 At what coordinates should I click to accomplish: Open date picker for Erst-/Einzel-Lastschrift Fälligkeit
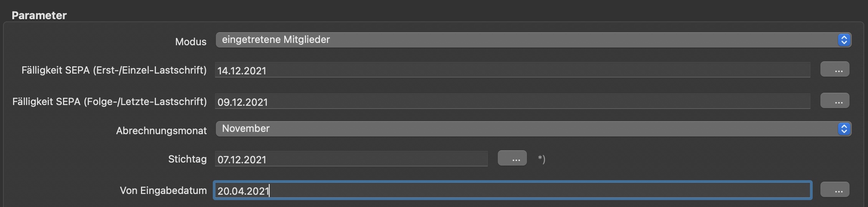click(835, 69)
